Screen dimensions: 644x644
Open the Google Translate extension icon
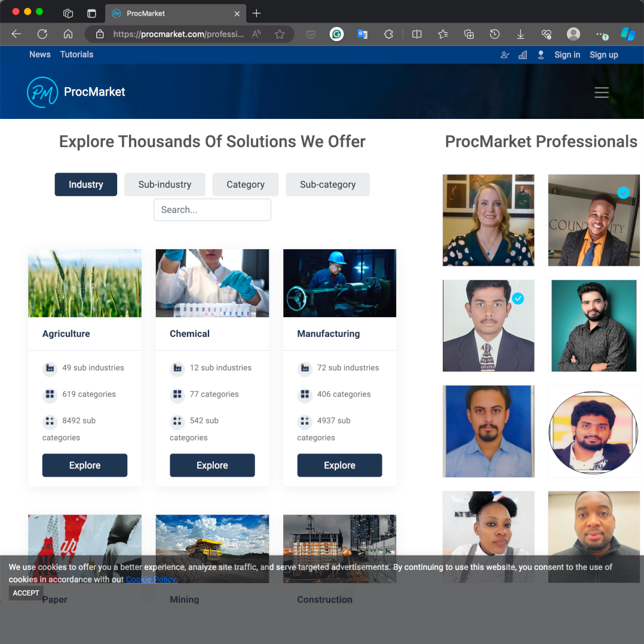click(362, 34)
